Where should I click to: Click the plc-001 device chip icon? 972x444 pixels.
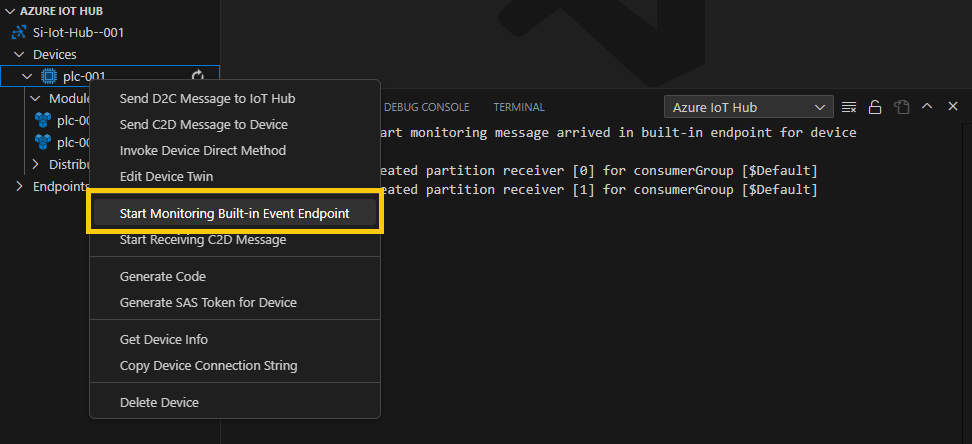[x=48, y=76]
